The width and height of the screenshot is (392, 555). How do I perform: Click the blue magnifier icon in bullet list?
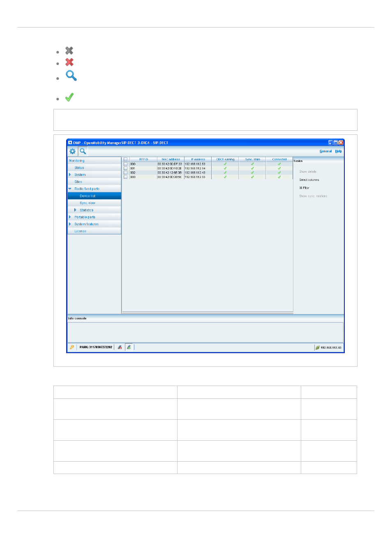click(71, 76)
